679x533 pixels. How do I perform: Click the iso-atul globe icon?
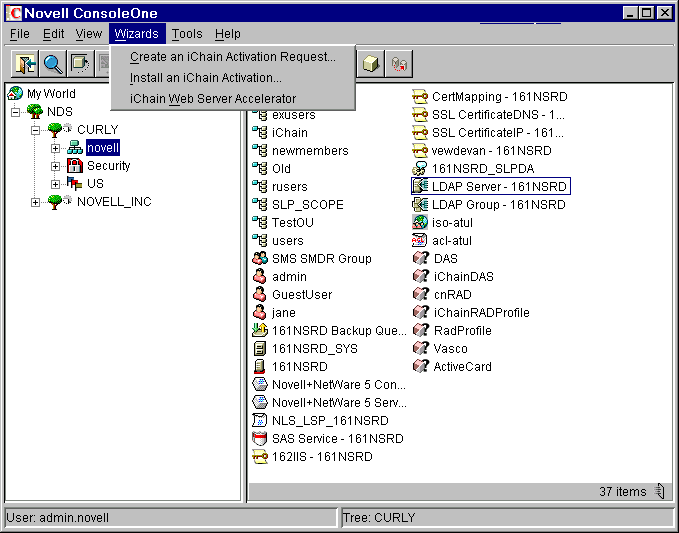coord(420,222)
